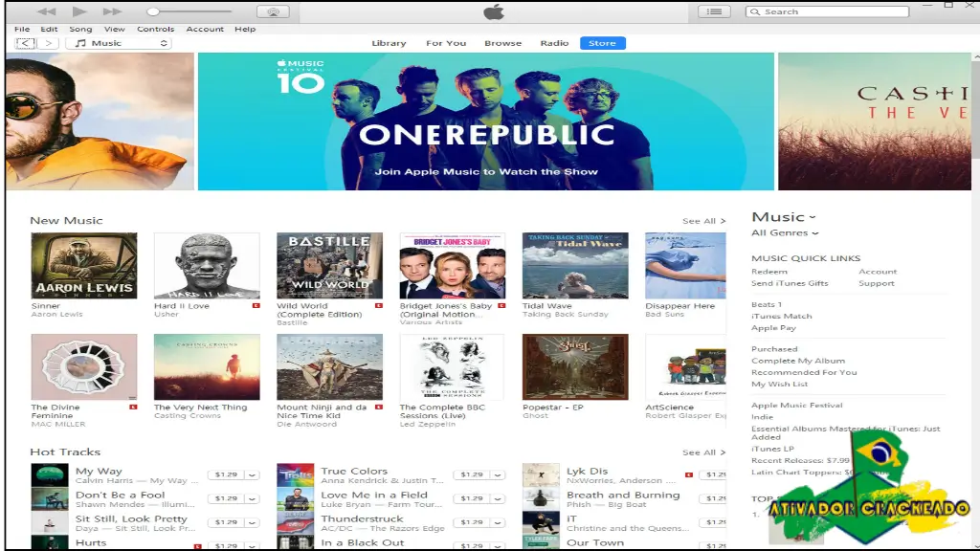The height and width of the screenshot is (551, 980).
Task: Open the File menu
Action: coord(22,29)
